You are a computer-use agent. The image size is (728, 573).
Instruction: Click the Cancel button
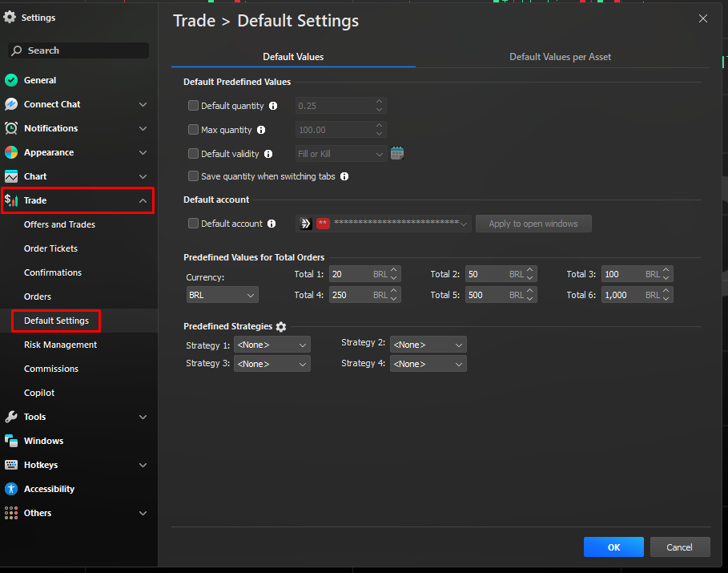(679, 547)
